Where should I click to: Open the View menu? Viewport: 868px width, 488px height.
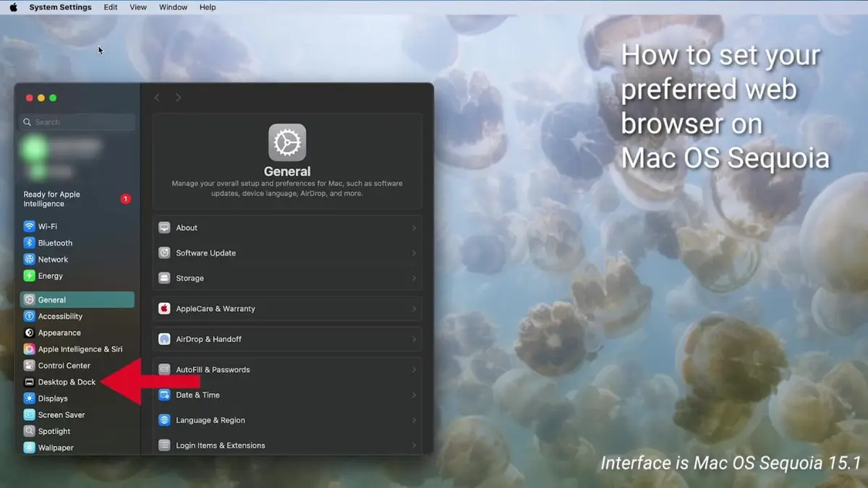tap(138, 7)
